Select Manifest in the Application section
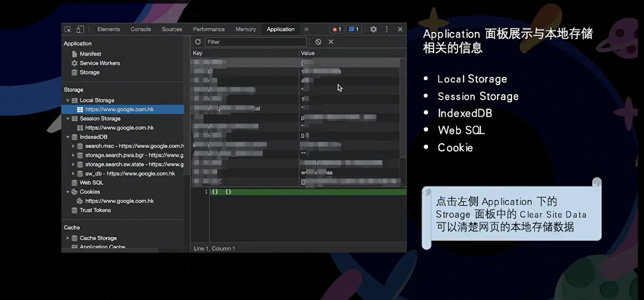The width and height of the screenshot is (644, 300). [90, 54]
